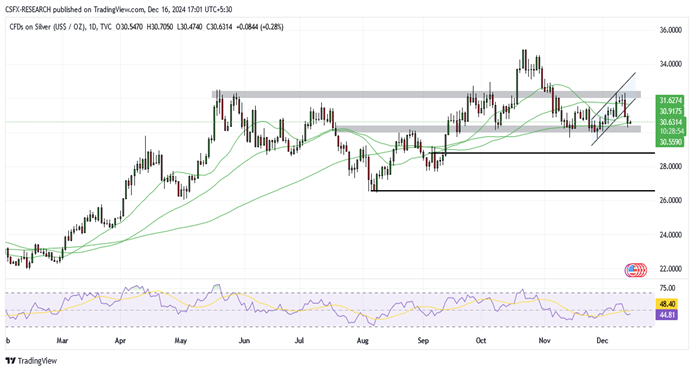
Task: Click the May label on time axis
Action: [x=181, y=341]
